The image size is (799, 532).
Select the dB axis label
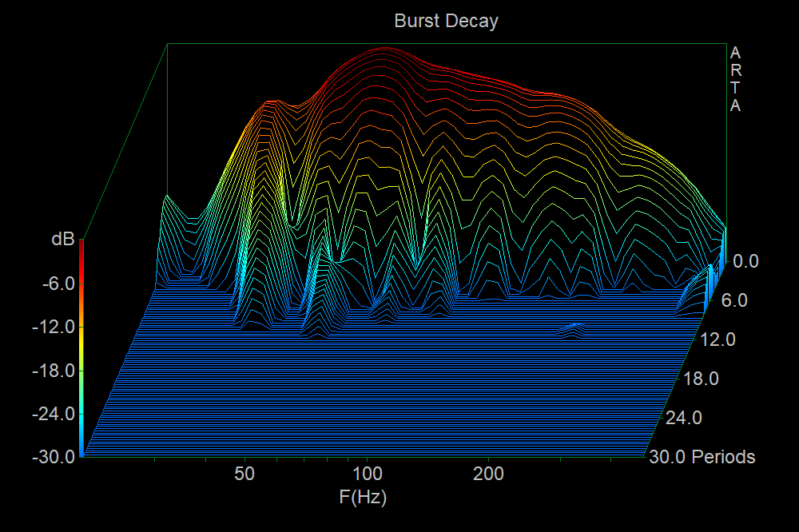pyautogui.click(x=63, y=239)
